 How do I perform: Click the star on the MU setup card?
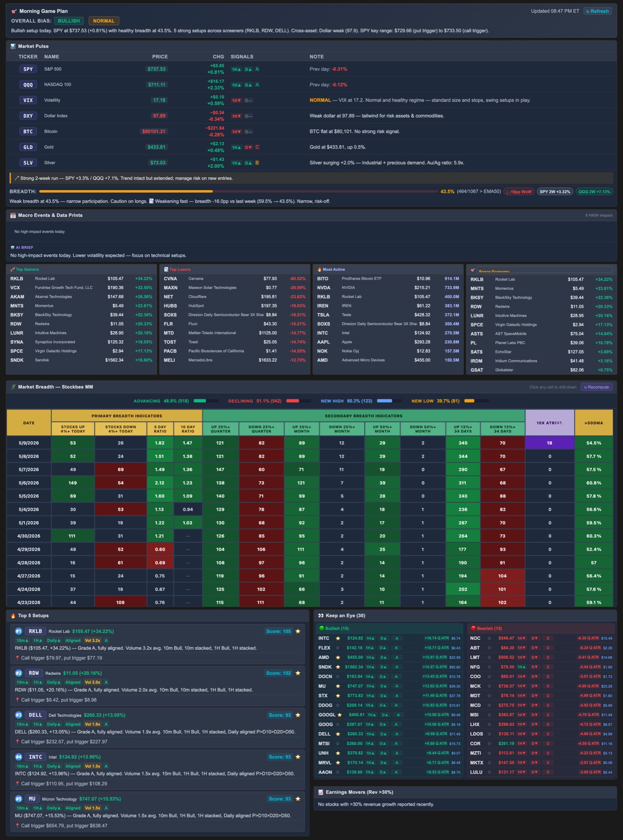[298, 799]
